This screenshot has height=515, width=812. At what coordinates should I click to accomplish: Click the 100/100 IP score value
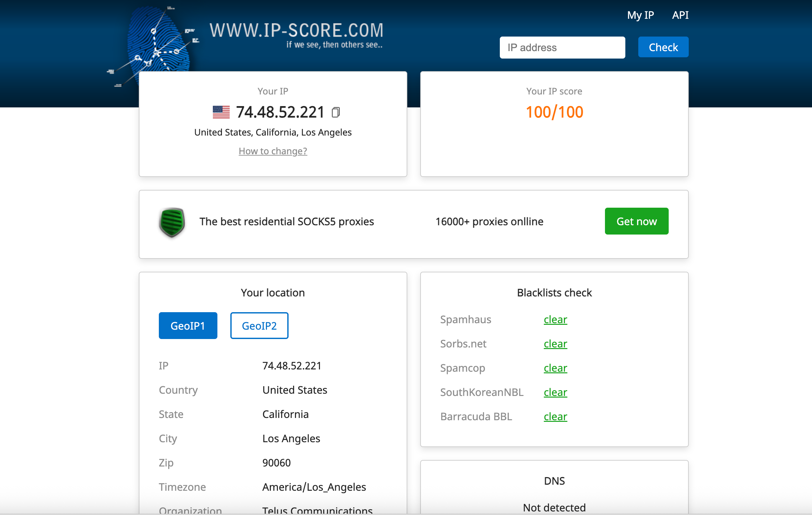coord(554,112)
